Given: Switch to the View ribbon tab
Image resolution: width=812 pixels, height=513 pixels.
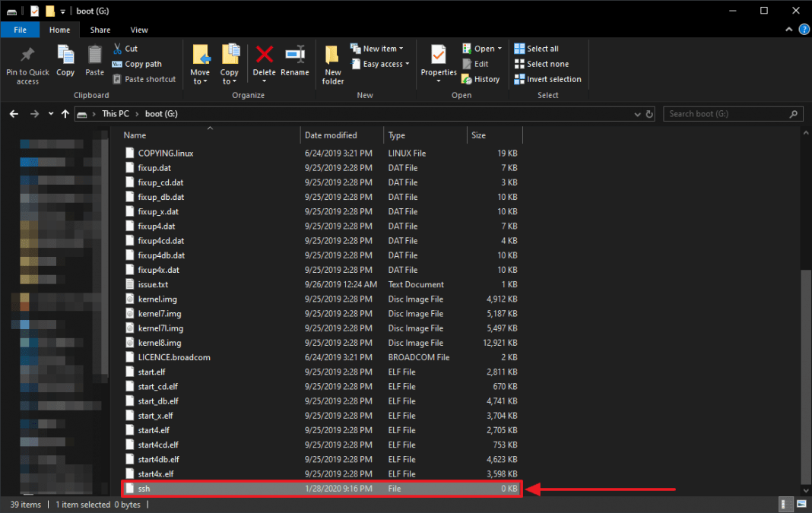Looking at the screenshot, I should [139, 30].
